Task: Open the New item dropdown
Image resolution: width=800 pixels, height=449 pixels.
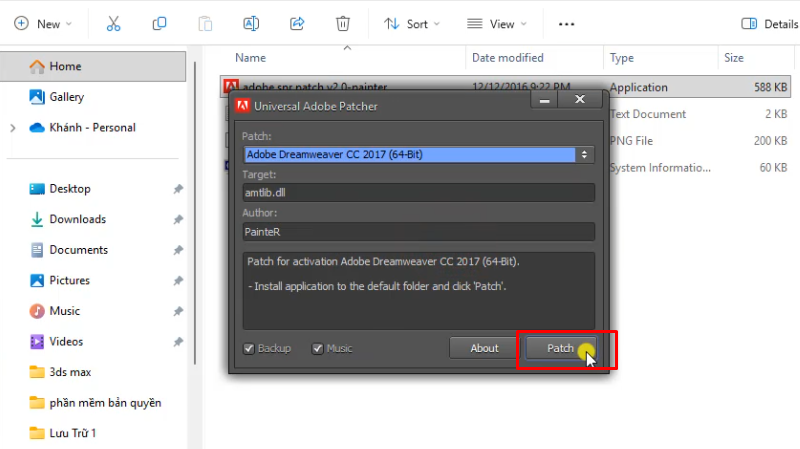Action: click(x=43, y=24)
